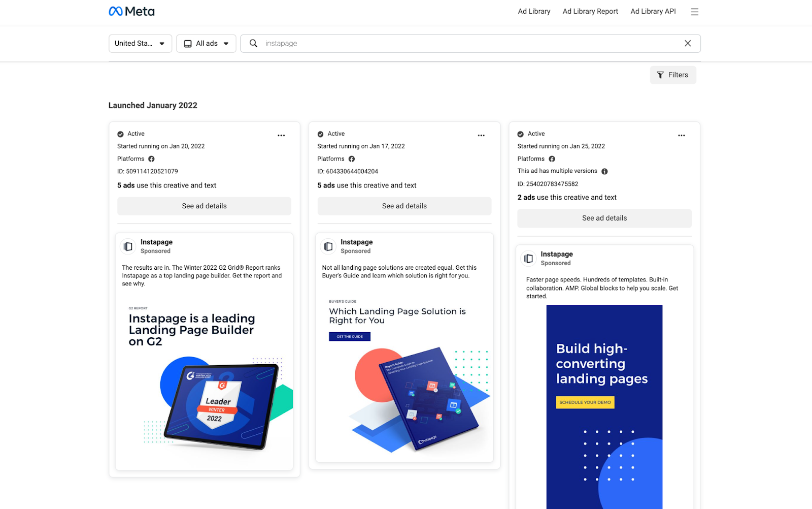Click the search magnifier icon
Screen dimensions: 812x509
click(253, 43)
